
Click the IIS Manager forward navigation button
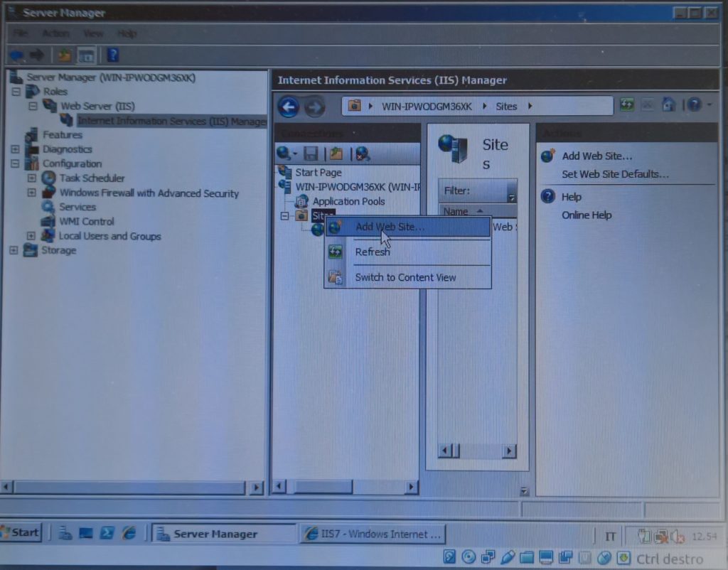[315, 107]
